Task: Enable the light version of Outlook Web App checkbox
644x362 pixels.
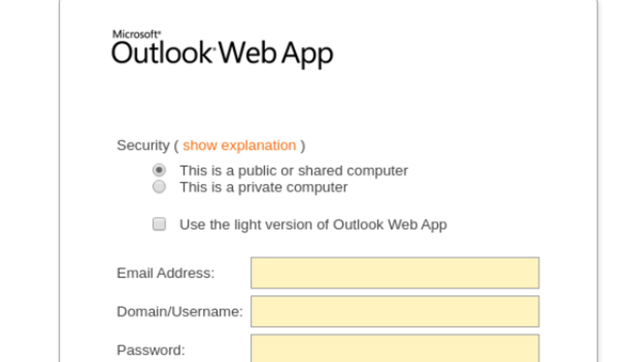Action: click(159, 224)
